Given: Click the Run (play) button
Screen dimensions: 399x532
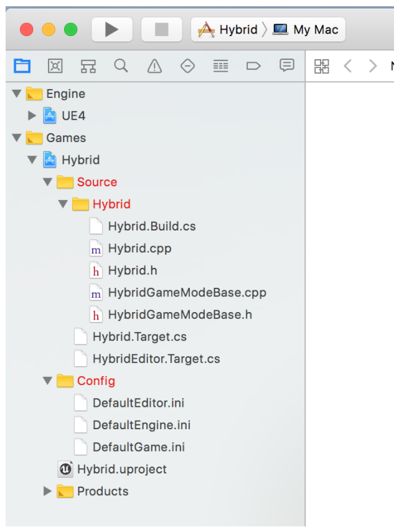Looking at the screenshot, I should [x=112, y=29].
